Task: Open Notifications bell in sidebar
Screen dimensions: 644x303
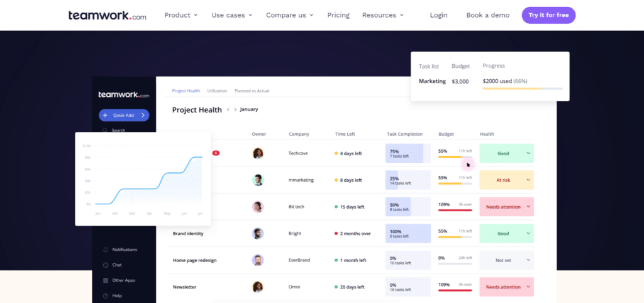Action: coord(106,250)
